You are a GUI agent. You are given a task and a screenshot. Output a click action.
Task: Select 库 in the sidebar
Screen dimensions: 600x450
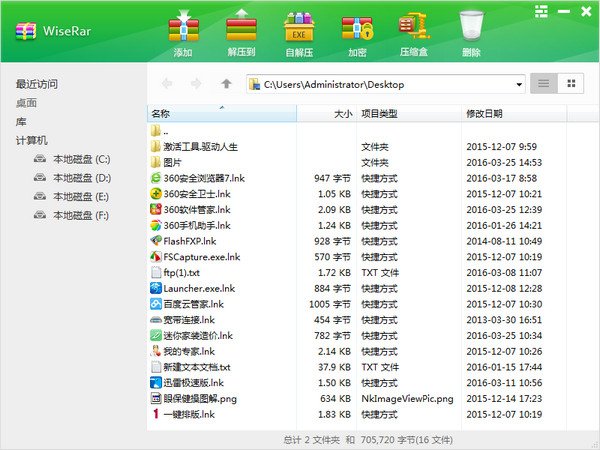pyautogui.click(x=21, y=122)
